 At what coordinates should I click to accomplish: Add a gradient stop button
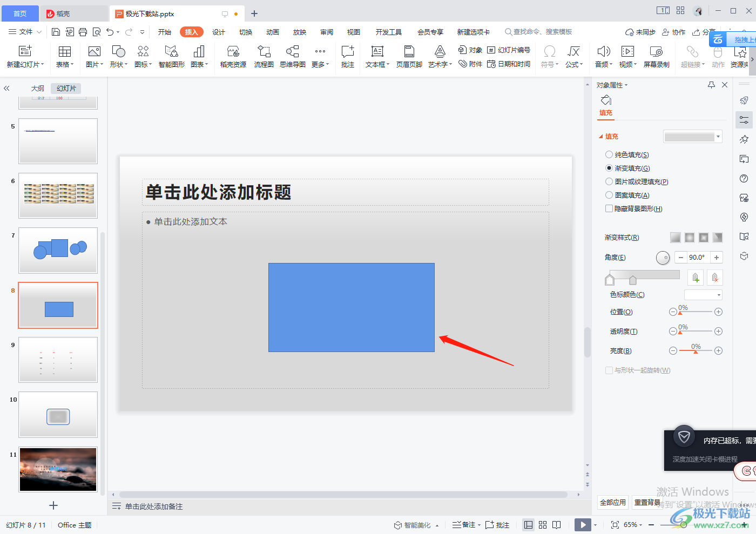point(696,278)
